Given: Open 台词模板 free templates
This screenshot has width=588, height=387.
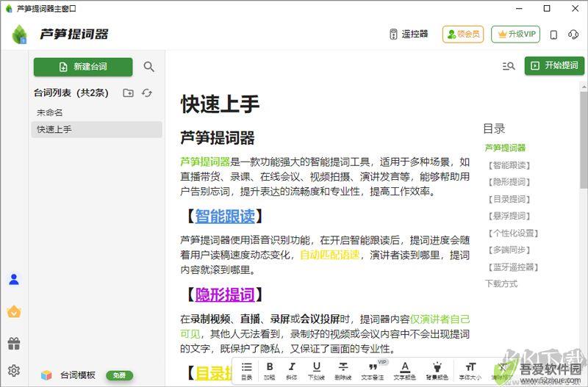Looking at the screenshot, I should (x=87, y=375).
